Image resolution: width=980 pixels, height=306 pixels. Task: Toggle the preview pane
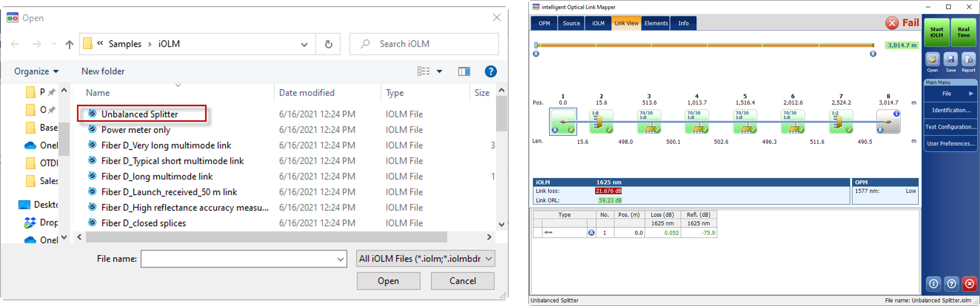(464, 72)
